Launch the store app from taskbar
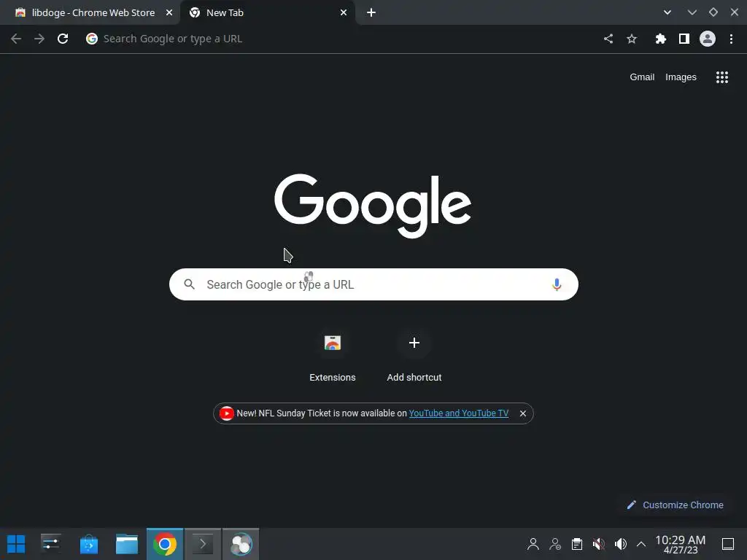747x560 pixels. pos(88,544)
